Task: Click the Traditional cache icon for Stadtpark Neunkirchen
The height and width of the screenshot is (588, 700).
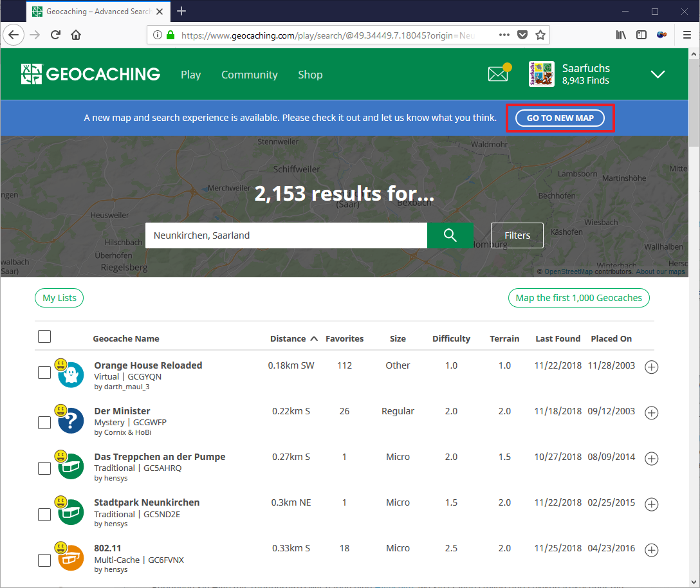Action: tap(71, 512)
